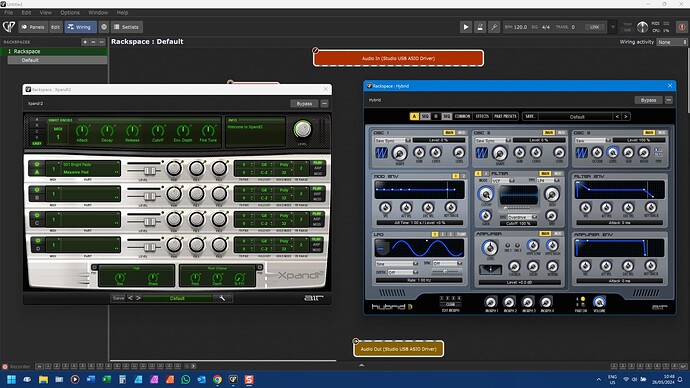Open the wrench settings icon in Xpand!2
The image size is (690, 388).
222,298
